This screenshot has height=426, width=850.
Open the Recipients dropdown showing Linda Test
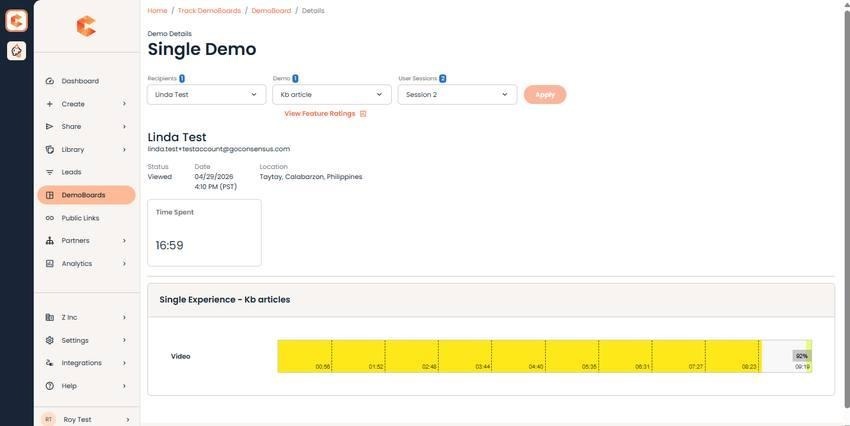[x=207, y=94]
